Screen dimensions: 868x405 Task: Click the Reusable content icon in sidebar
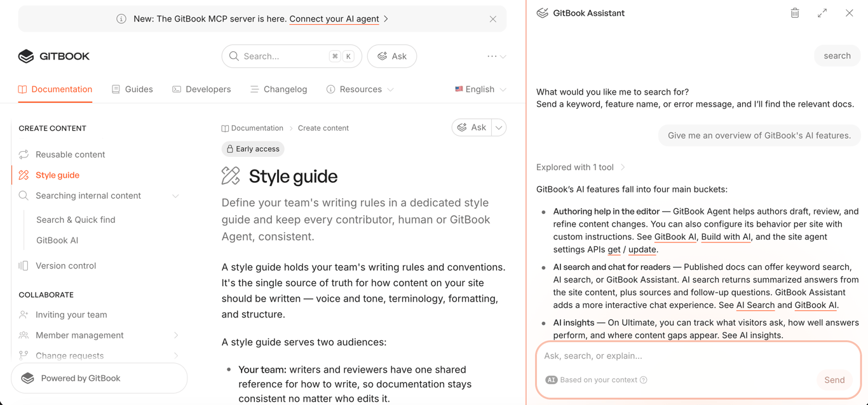click(24, 154)
